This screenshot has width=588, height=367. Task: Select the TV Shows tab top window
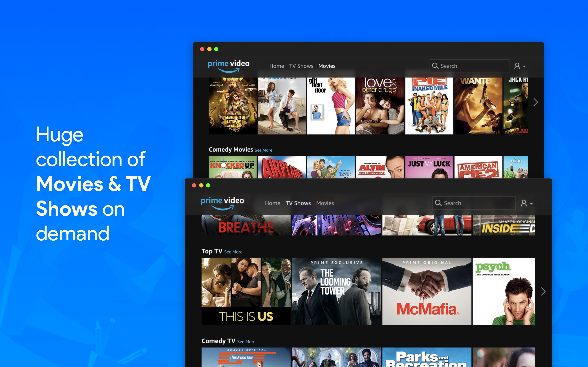coord(301,66)
